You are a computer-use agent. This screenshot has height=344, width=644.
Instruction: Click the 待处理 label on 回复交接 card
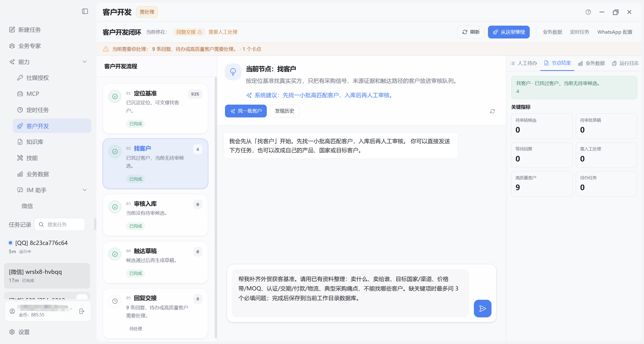tap(136, 329)
